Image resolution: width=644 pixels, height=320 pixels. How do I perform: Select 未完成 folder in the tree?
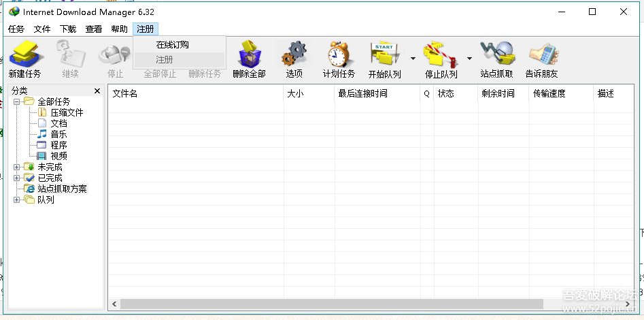coord(50,167)
